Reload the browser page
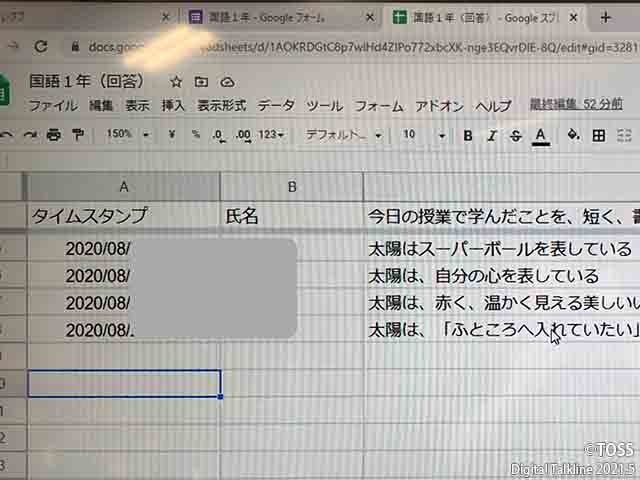Screen dimensions: 640x480 tap(40, 46)
